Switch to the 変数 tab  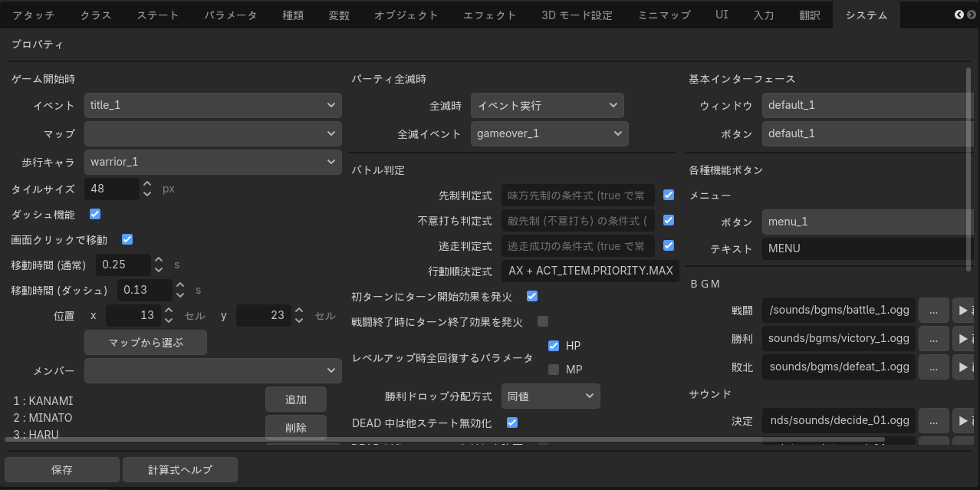coord(339,15)
